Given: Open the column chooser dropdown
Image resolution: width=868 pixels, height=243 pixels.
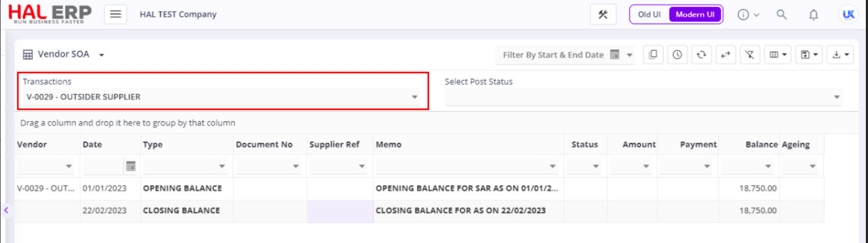Looking at the screenshot, I should pos(778,55).
